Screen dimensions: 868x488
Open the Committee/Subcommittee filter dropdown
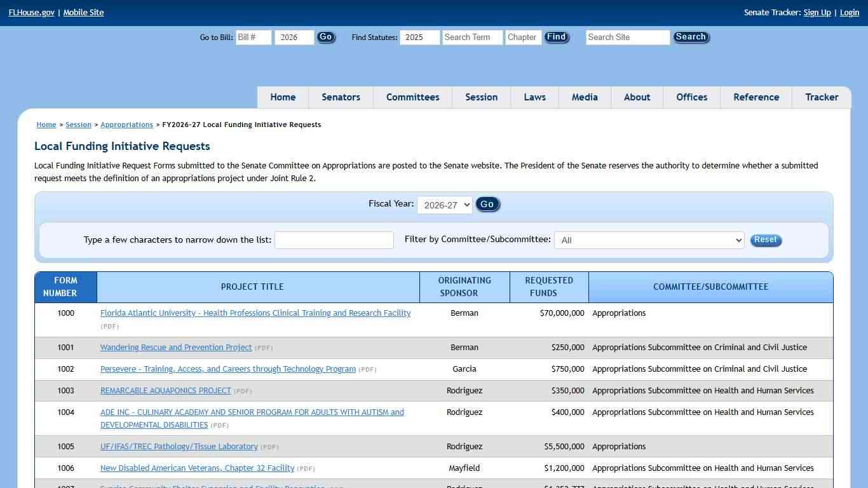(x=648, y=240)
